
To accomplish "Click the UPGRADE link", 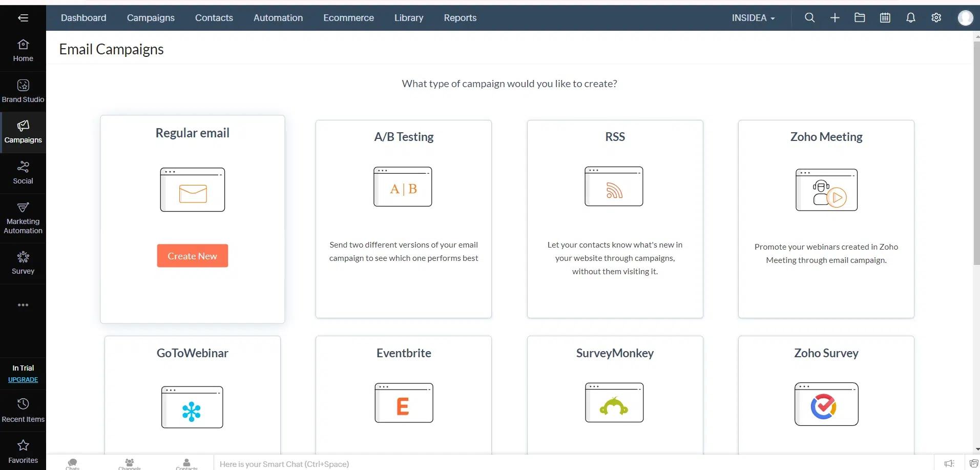I will click(x=23, y=380).
